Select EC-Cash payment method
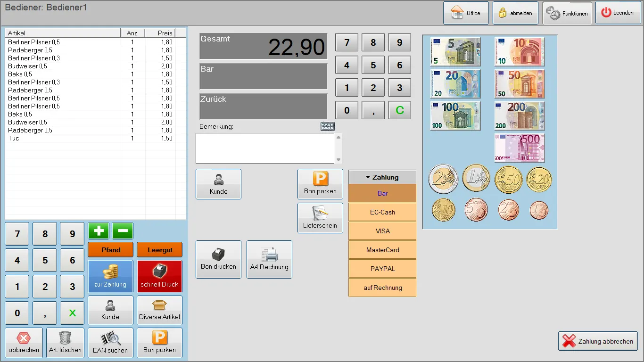Viewport: 644px width, 362px height. (382, 212)
